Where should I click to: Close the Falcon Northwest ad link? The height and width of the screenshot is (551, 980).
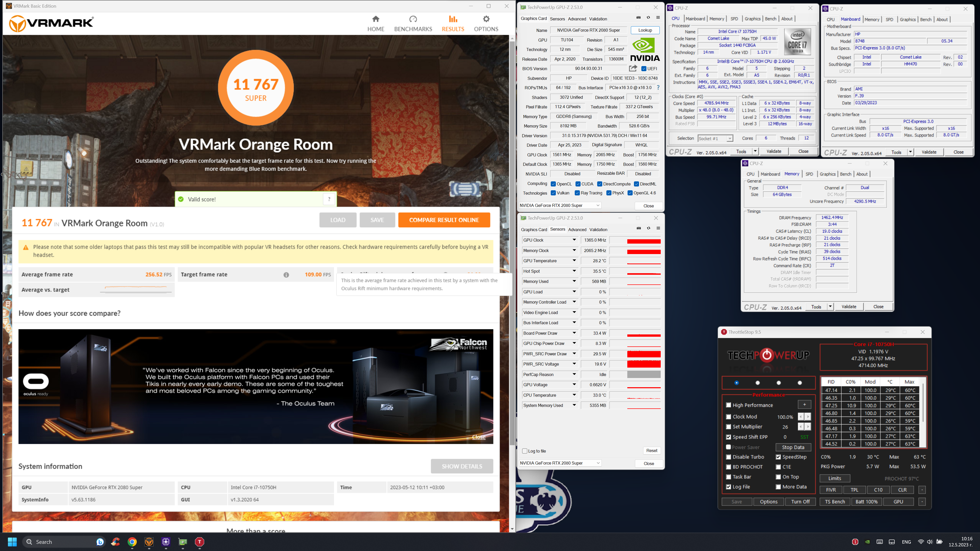point(479,437)
